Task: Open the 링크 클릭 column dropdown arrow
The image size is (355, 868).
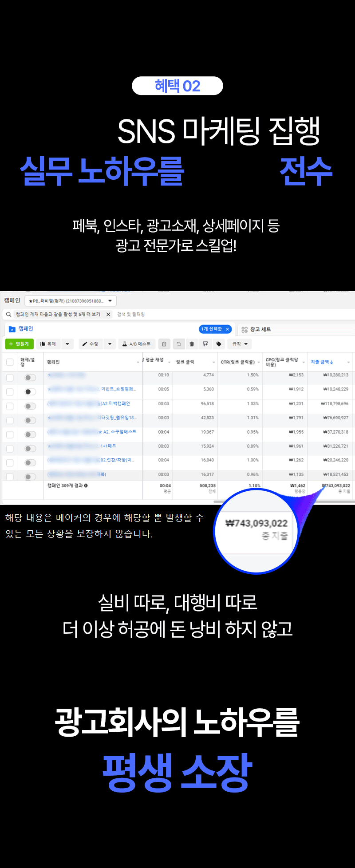Action: tap(214, 363)
